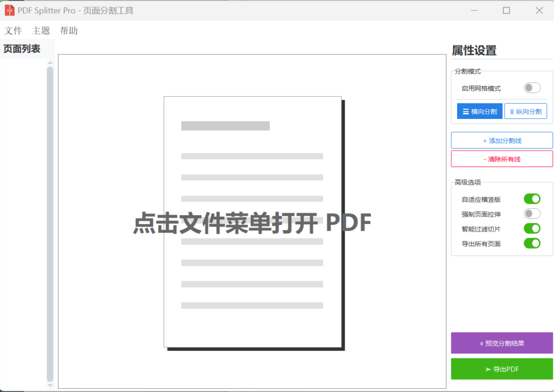Click the 导出PDF export icon button
Screen dimensions: 554x392
[x=488, y=369]
